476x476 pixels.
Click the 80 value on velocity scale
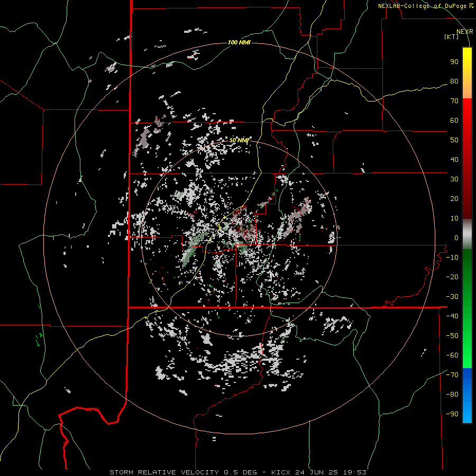[x=454, y=81]
